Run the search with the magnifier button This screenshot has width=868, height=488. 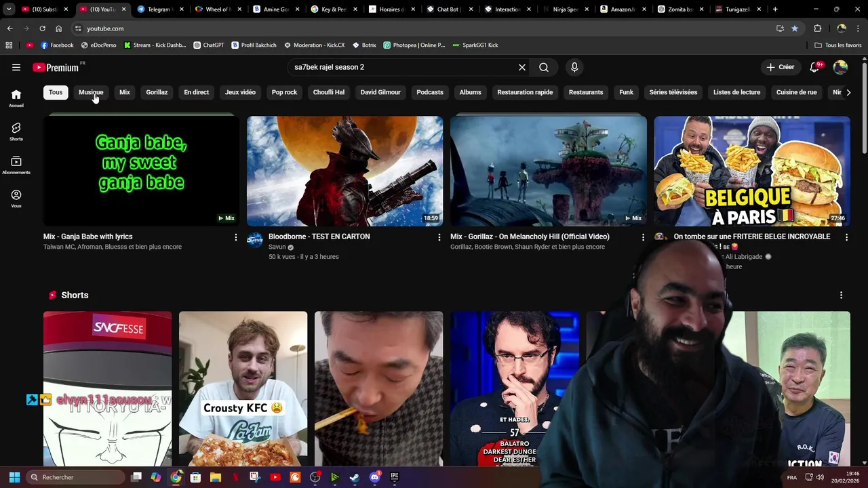click(544, 67)
